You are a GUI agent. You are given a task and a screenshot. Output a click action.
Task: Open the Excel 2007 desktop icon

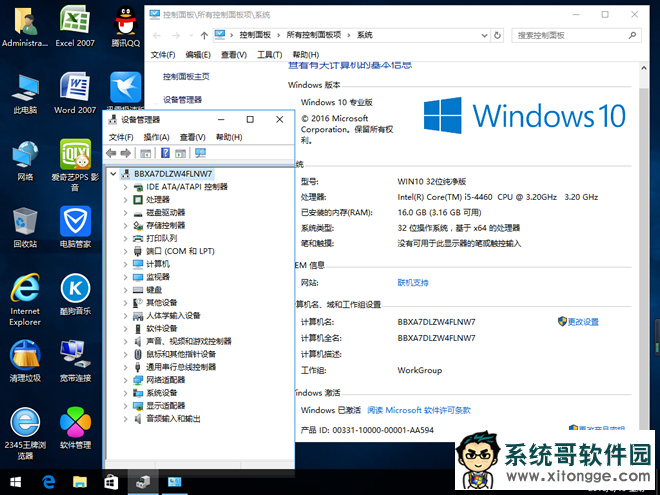click(x=75, y=26)
